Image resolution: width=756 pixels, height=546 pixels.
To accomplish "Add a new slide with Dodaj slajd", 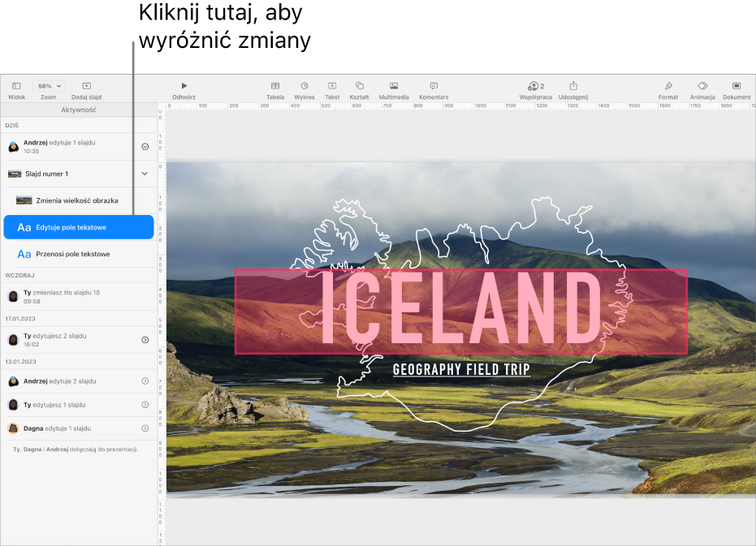I will tap(87, 86).
